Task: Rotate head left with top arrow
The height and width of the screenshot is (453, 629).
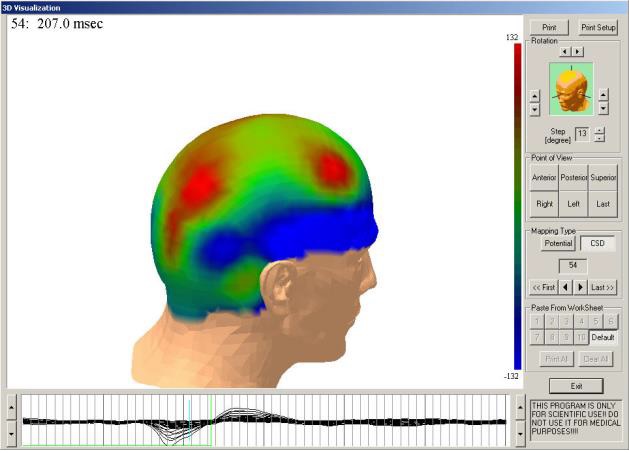Action: (565, 51)
